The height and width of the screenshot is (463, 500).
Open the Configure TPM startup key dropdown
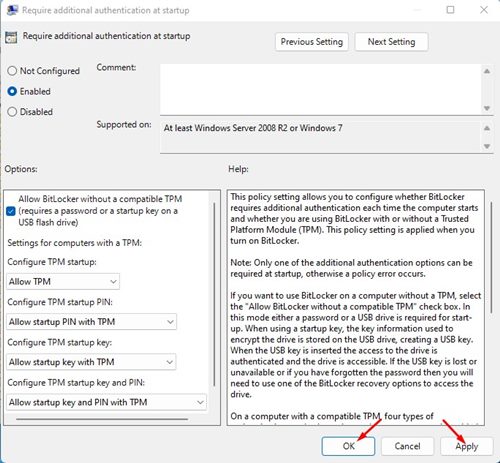tap(91, 362)
